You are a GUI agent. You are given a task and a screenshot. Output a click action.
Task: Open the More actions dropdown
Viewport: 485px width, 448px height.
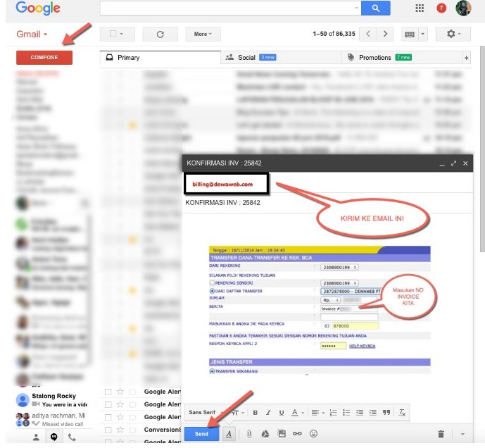pos(203,34)
